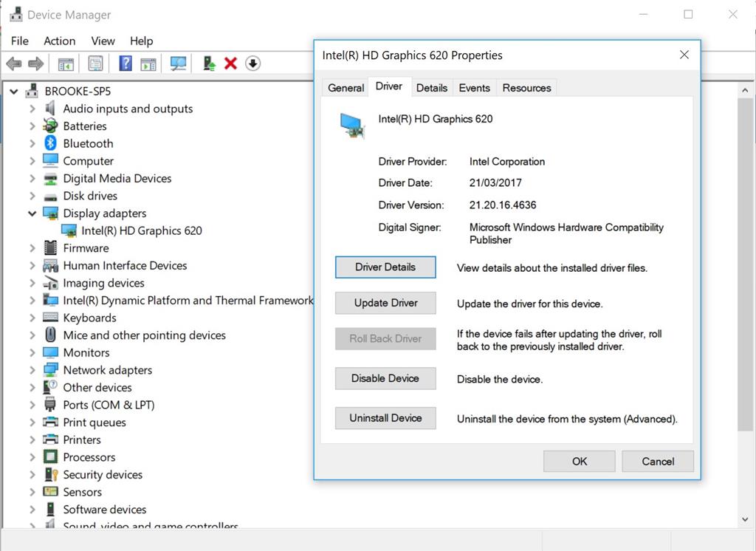Click the Mice and pointing devices icon
The image size is (756, 551).
pos(50,335)
